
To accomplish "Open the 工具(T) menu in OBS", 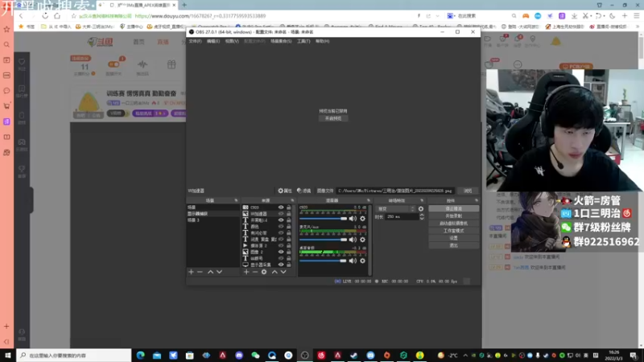I will click(x=303, y=41).
